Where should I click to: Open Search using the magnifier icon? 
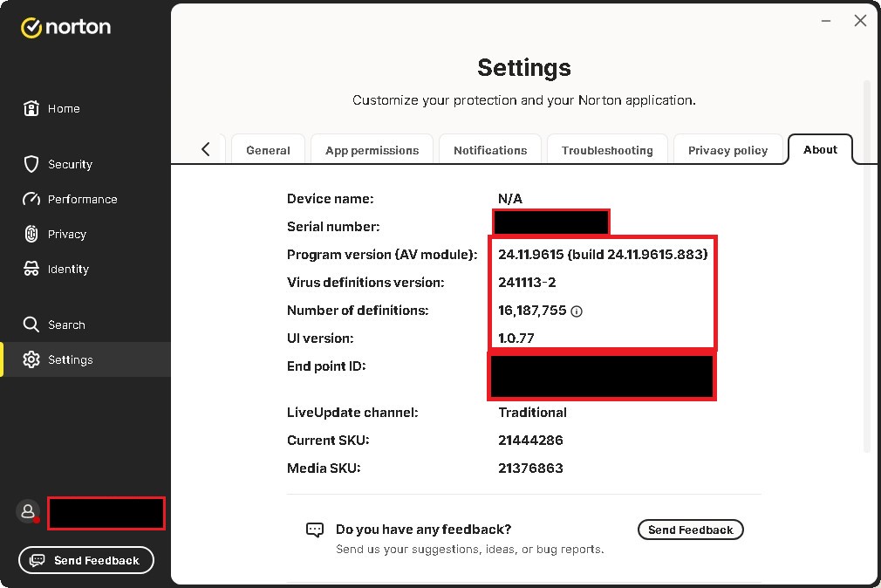[x=31, y=324]
